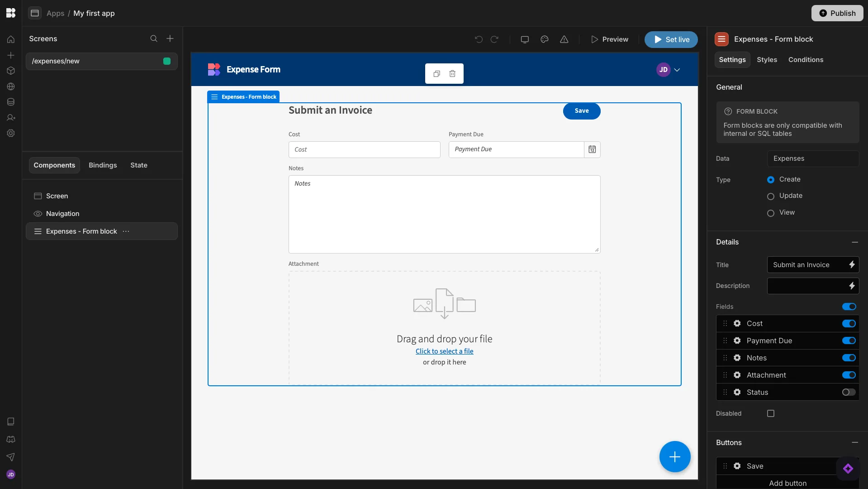Image resolution: width=868 pixels, height=489 pixels.
Task: Duplicate the selected form block
Action: [x=436, y=74]
